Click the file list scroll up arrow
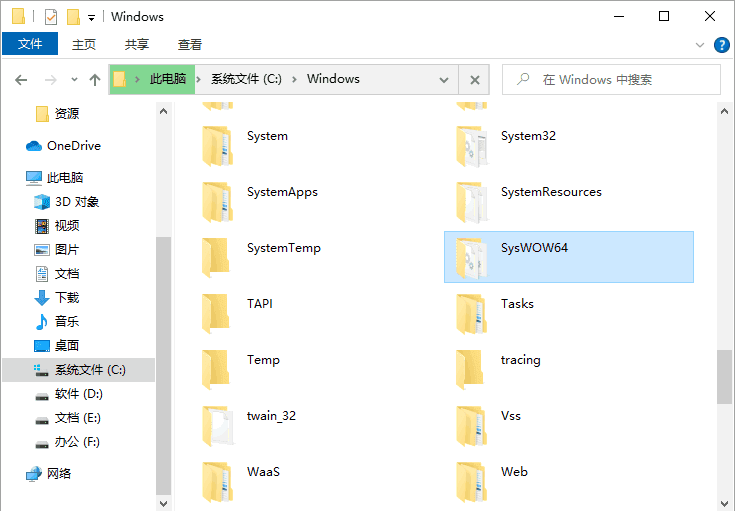 tap(724, 112)
